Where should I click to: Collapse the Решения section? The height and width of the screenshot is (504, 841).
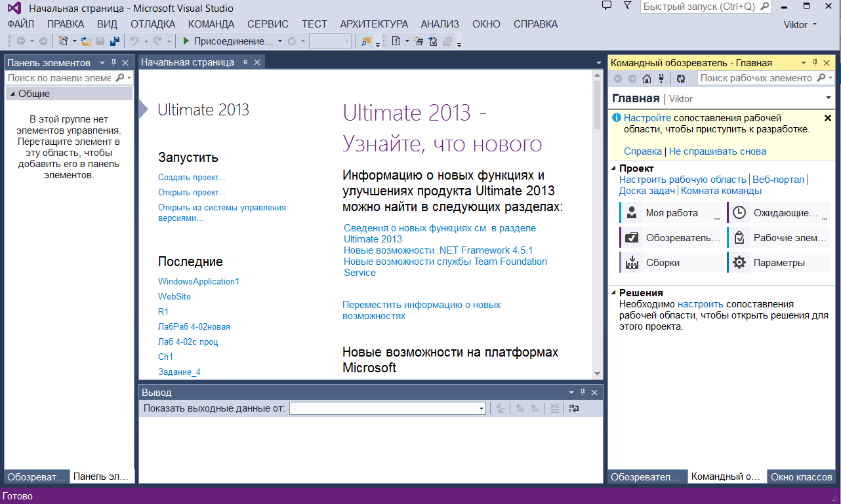coord(614,293)
